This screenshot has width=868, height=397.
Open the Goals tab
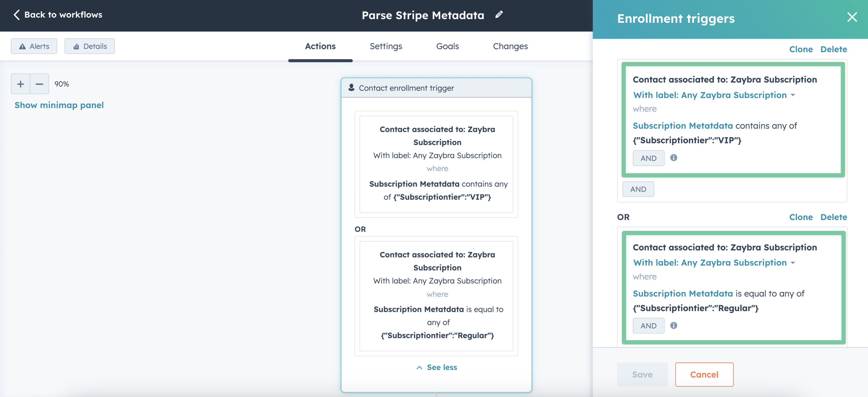pos(447,46)
